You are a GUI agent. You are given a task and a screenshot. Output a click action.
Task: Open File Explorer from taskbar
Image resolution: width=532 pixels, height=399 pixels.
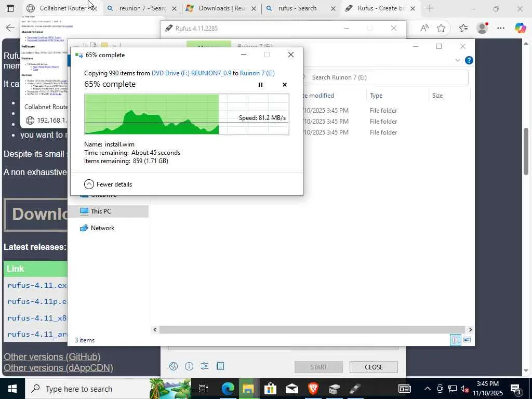[x=248, y=389]
